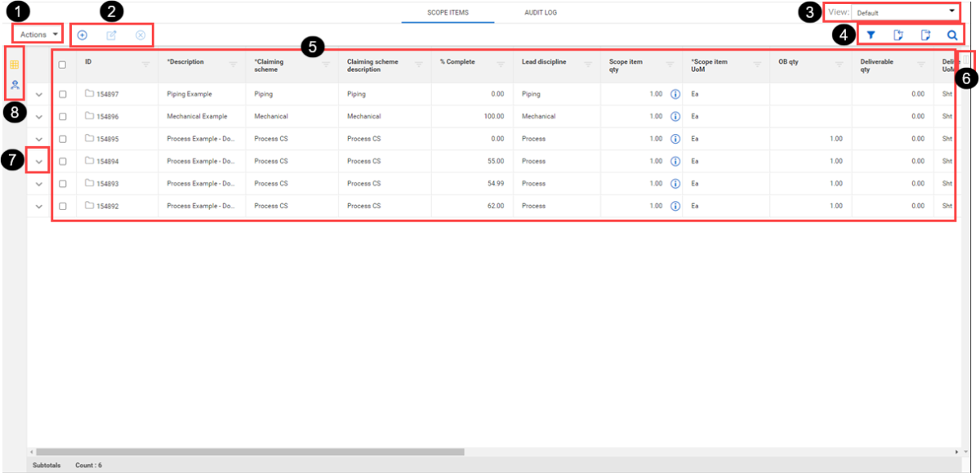Click the % Complete column header
The image size is (980, 473).
pos(457,62)
